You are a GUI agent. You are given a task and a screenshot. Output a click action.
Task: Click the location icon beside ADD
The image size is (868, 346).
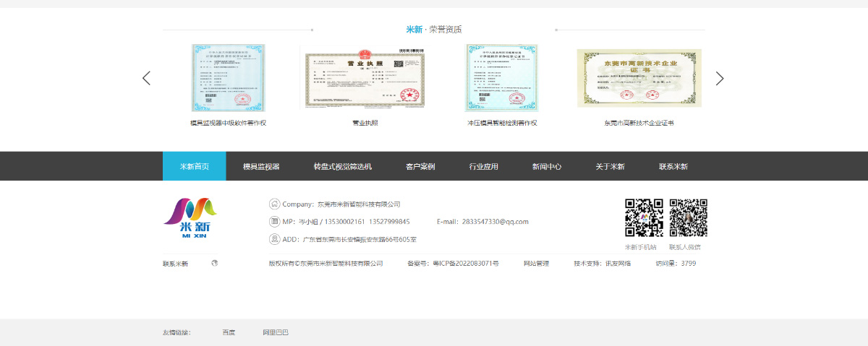click(x=274, y=239)
